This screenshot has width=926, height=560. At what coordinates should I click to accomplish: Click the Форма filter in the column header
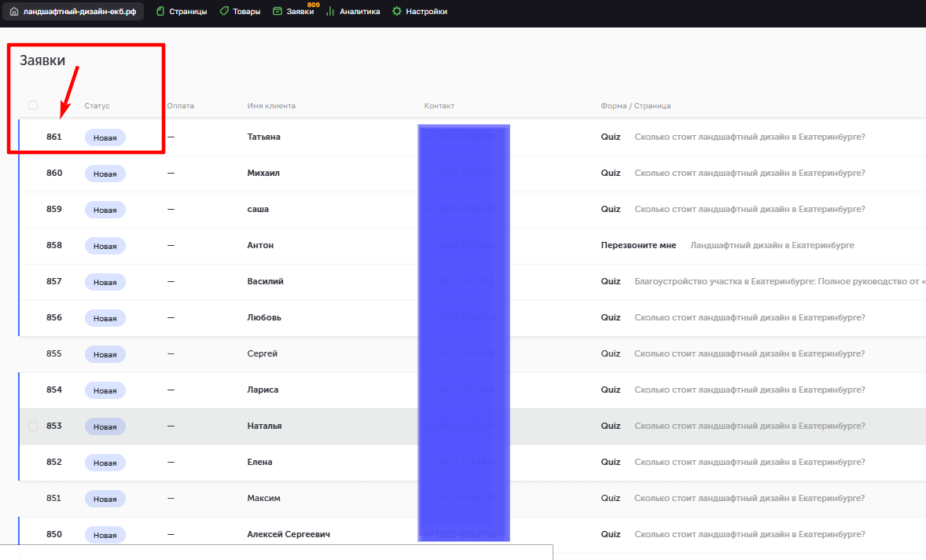[x=613, y=106]
